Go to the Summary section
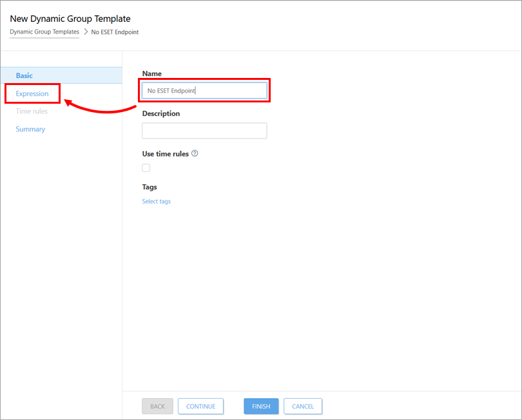The height and width of the screenshot is (420, 522). click(x=30, y=129)
